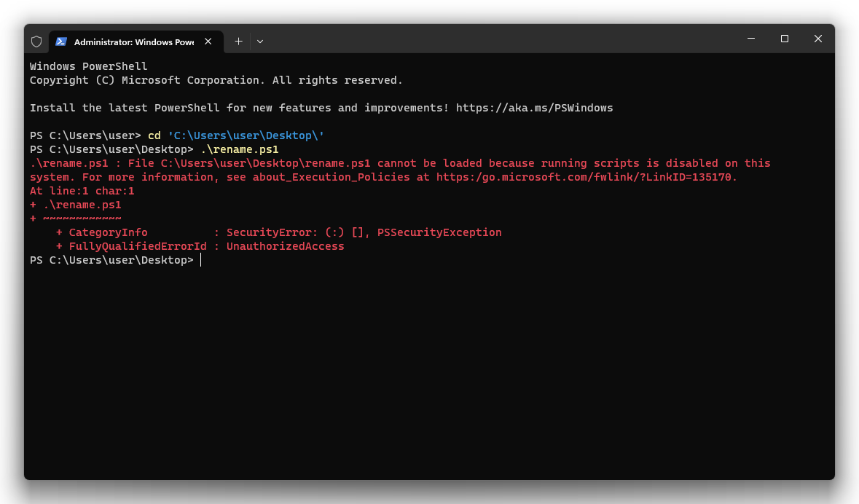Close the Administrator PowerShell tab

tap(208, 42)
